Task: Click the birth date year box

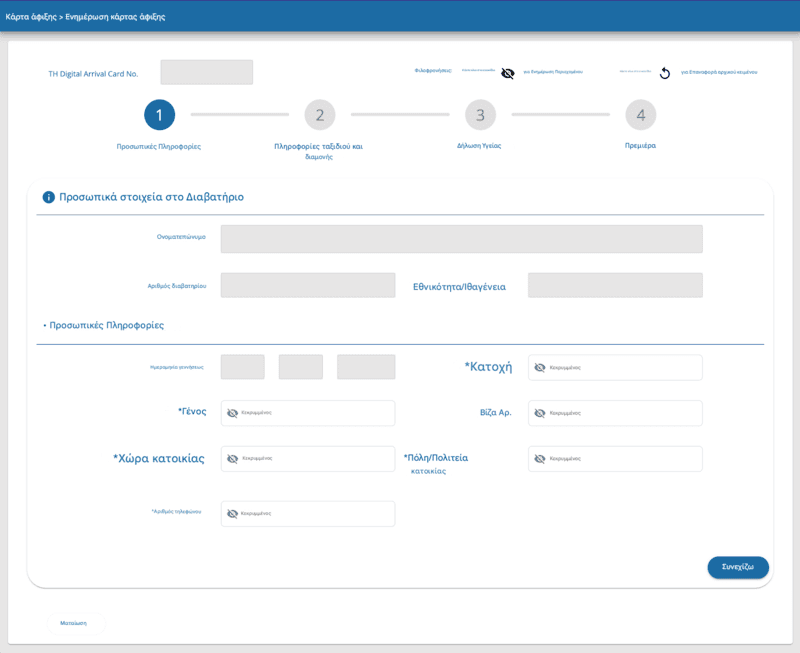Action: pos(366,367)
